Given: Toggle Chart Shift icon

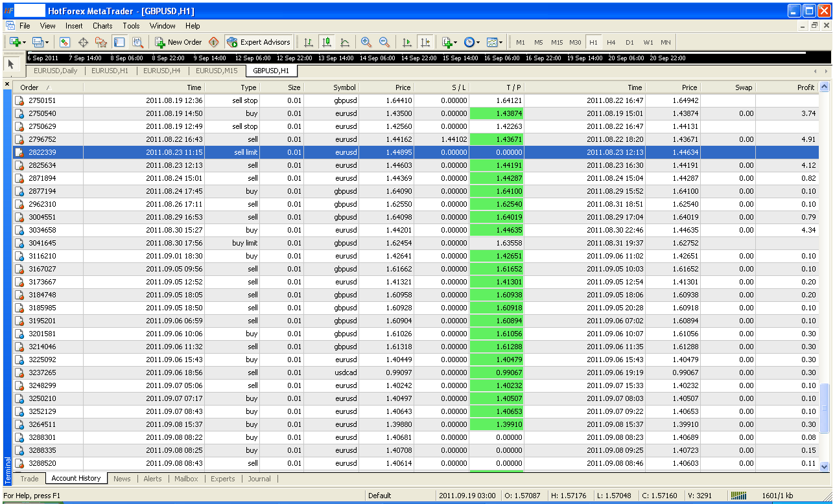Looking at the screenshot, I should (x=425, y=42).
